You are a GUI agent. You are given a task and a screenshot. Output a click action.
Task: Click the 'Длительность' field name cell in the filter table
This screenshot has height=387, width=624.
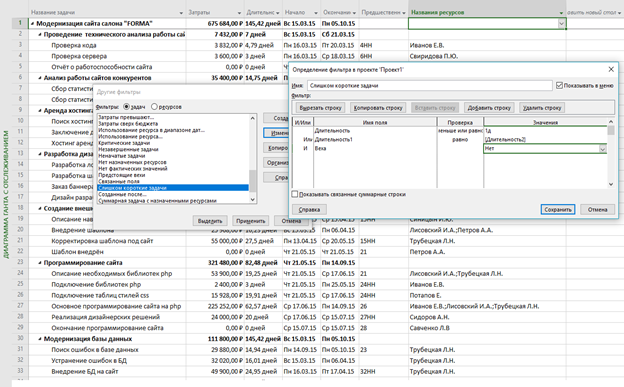[x=375, y=131]
